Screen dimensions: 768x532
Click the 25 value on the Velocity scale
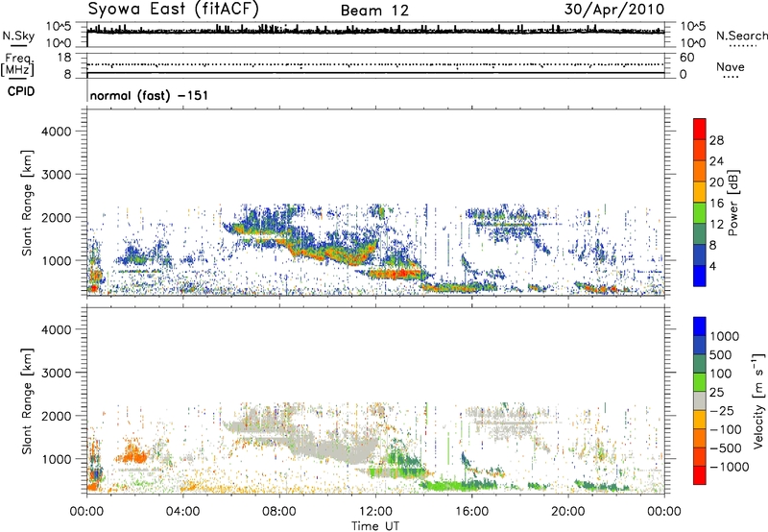click(x=717, y=392)
